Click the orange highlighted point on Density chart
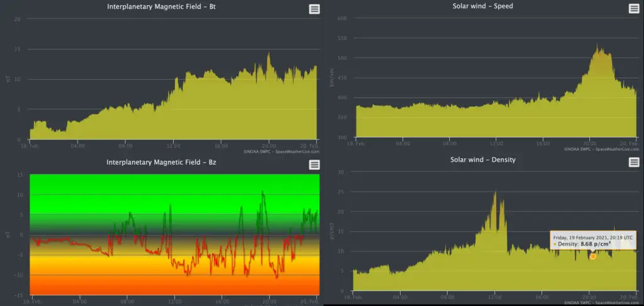This screenshot has width=644, height=306. coord(592,256)
